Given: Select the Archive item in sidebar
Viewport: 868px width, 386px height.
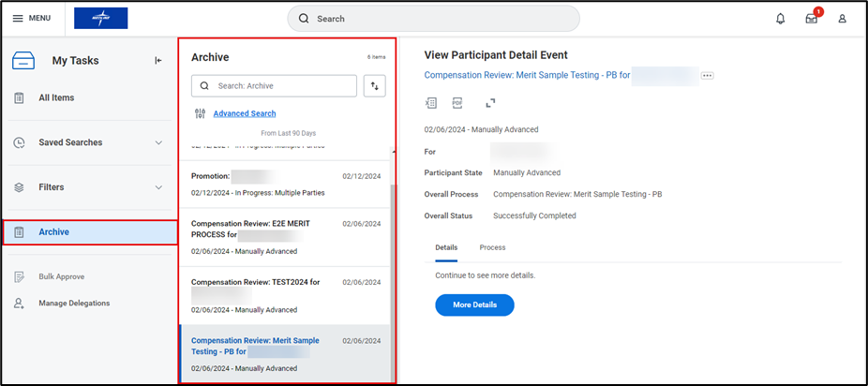Looking at the screenshot, I should 90,232.
